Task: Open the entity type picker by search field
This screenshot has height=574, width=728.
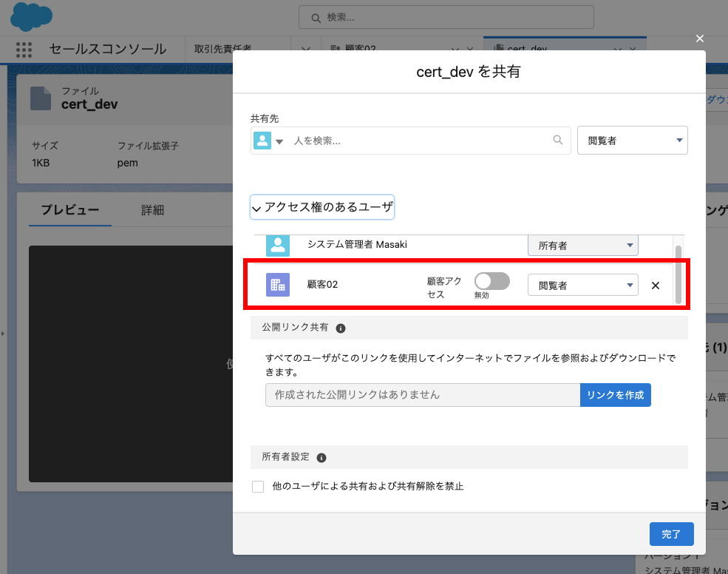Action: coord(269,141)
